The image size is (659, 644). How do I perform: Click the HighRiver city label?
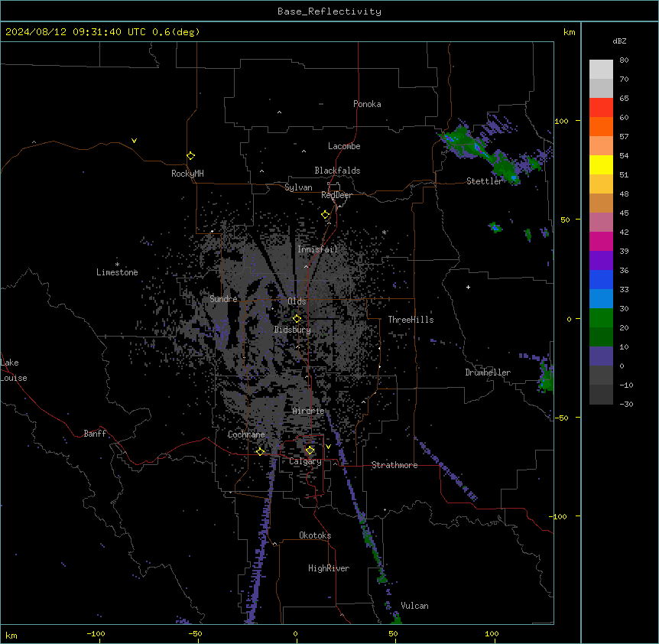[x=329, y=568]
